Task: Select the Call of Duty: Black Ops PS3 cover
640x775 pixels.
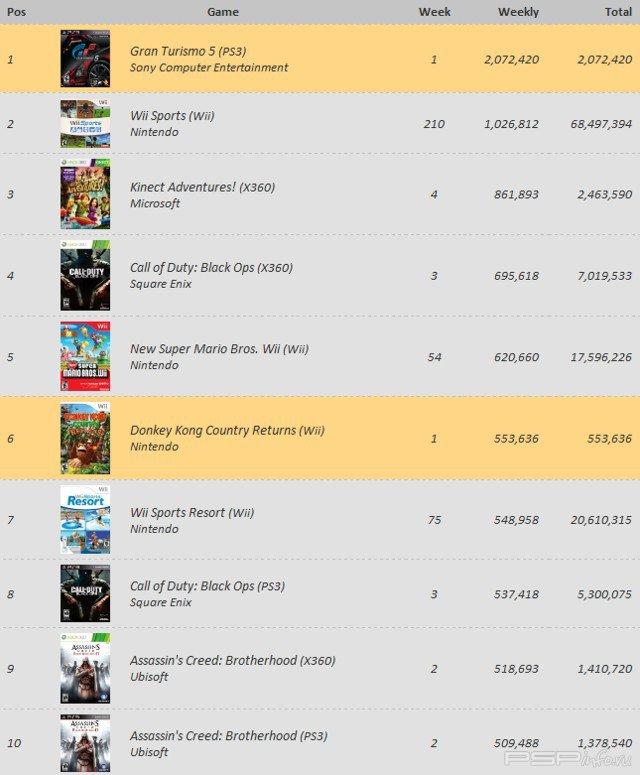Action: tap(85, 594)
